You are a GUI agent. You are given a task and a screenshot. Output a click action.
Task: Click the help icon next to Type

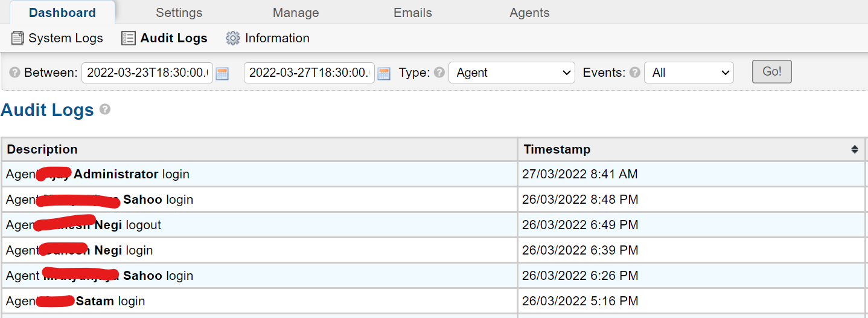pyautogui.click(x=439, y=73)
